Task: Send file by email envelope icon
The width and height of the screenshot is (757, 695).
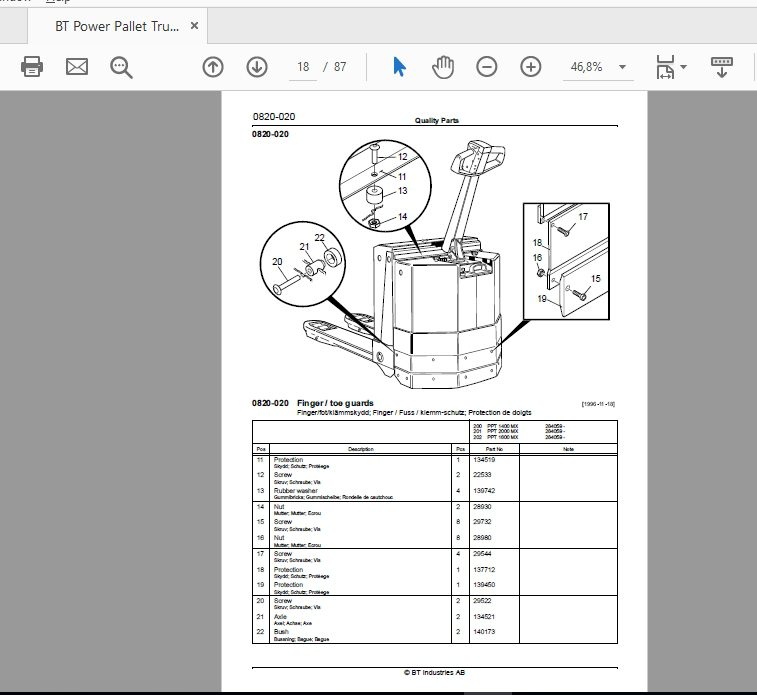Action: 77,67
